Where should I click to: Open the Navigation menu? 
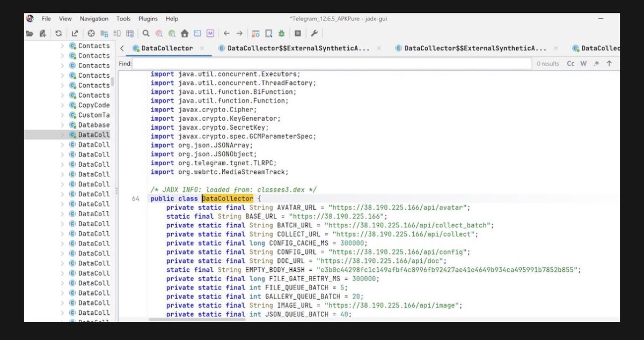(94, 19)
